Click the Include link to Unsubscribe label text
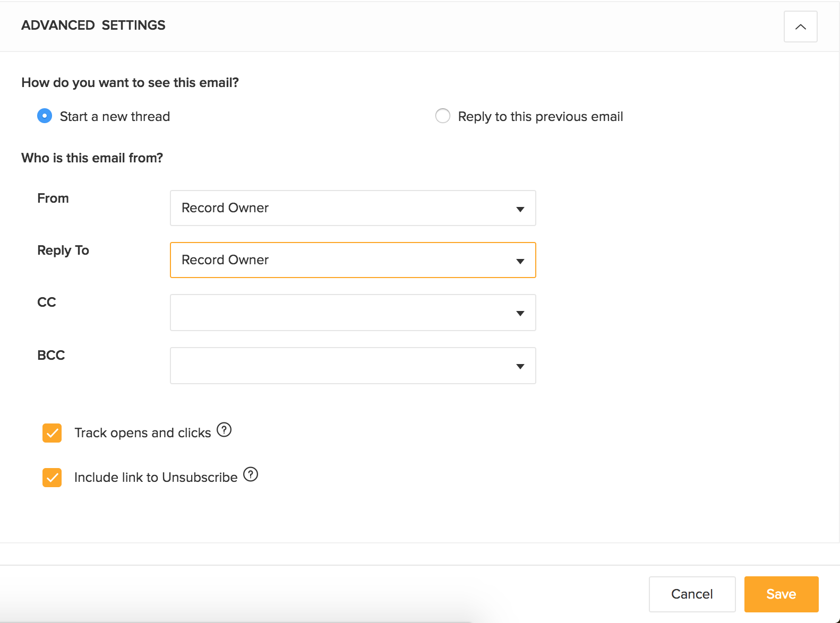Screen dimensions: 840x623 click(156, 478)
